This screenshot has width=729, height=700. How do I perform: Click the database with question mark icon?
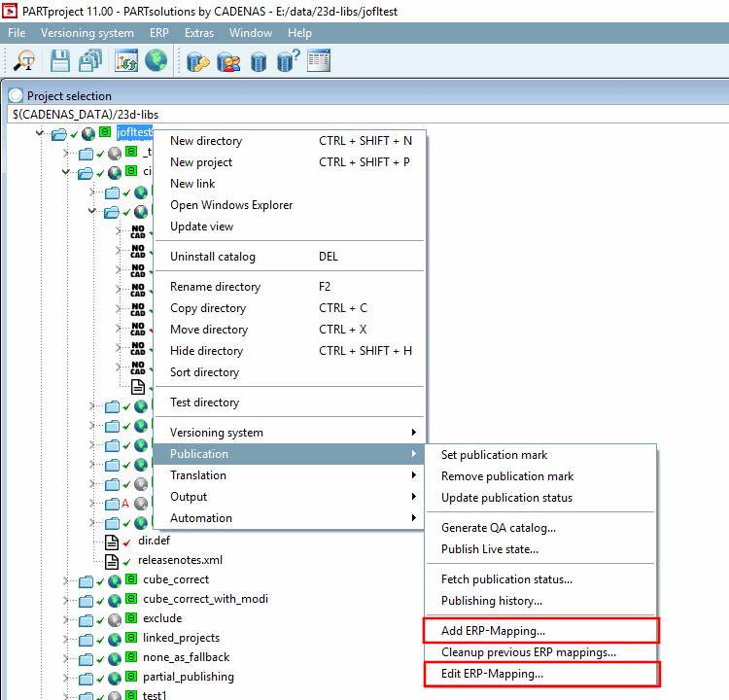coord(289,61)
